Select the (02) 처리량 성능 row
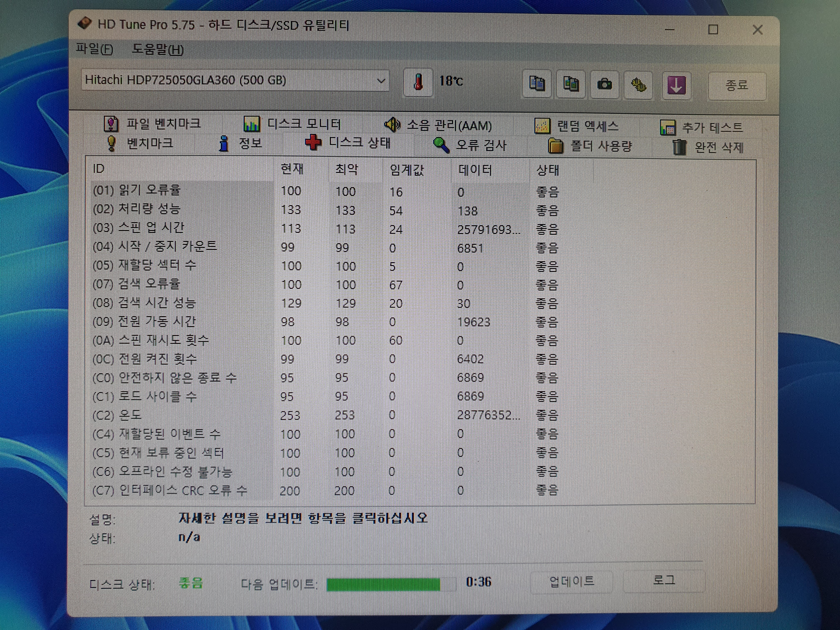840x630 pixels. (326, 210)
